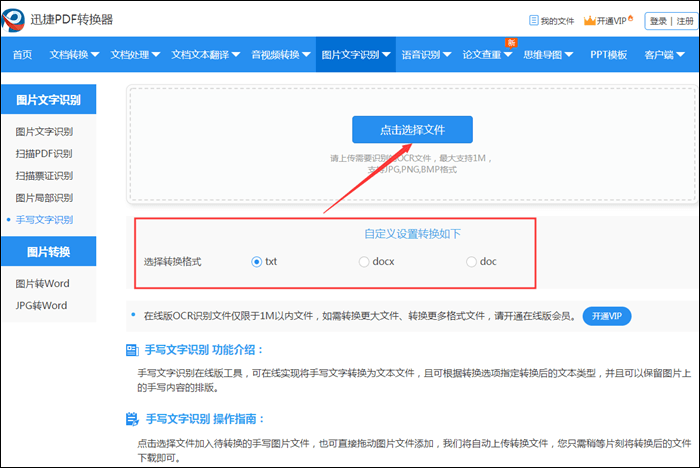
Task: Click the 新 badge on 论文查重
Action: (x=511, y=42)
